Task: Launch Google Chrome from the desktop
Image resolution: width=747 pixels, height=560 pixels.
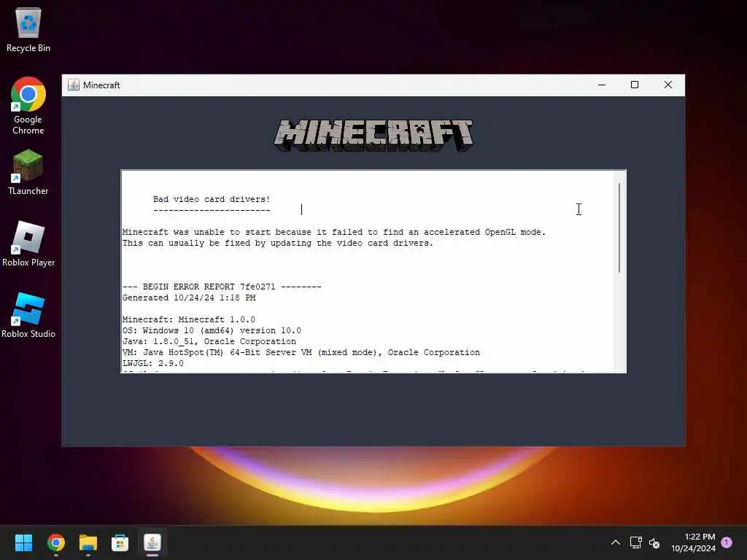Action: click(x=28, y=106)
